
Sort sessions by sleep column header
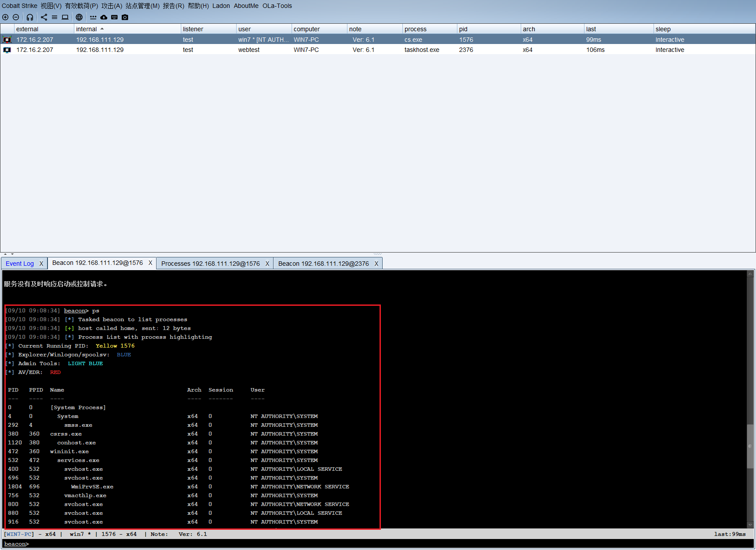(x=705, y=29)
